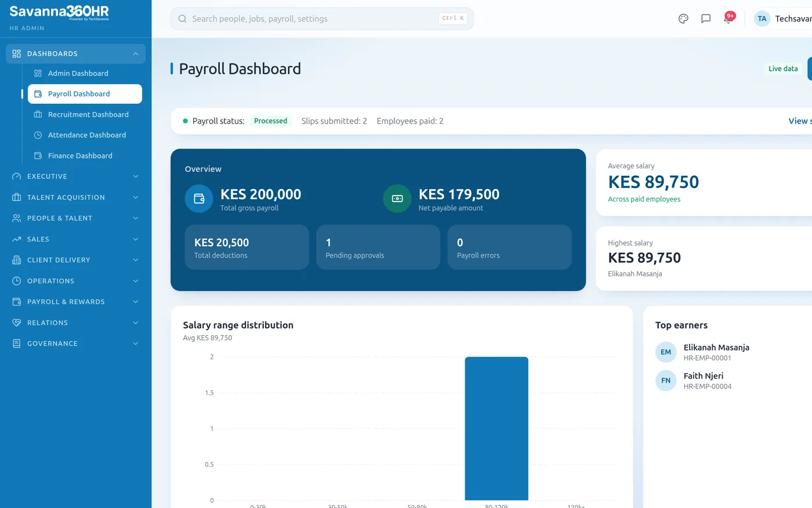The width and height of the screenshot is (812, 508).
Task: Expand the Payroll & Rewards chevron
Action: click(x=135, y=302)
